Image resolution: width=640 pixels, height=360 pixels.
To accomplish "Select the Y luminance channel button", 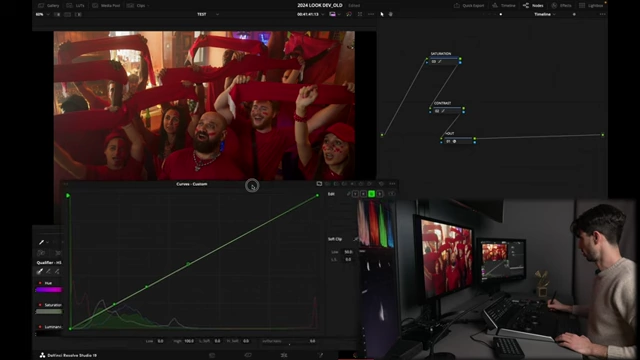I will (x=355, y=194).
